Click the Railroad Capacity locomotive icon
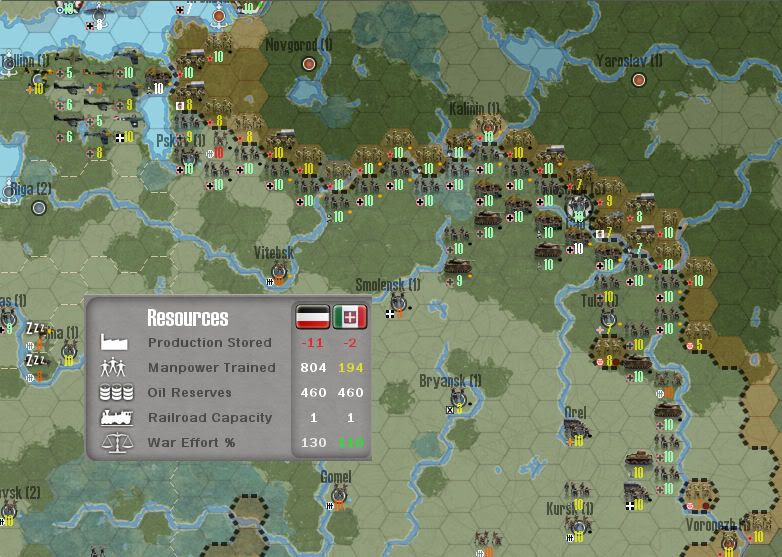 pyautogui.click(x=115, y=418)
